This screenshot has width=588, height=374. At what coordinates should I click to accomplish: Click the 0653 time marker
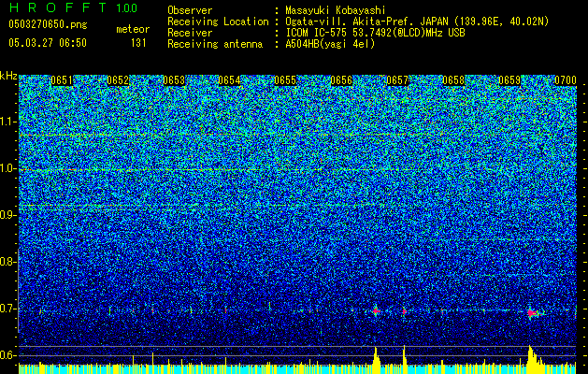point(174,80)
